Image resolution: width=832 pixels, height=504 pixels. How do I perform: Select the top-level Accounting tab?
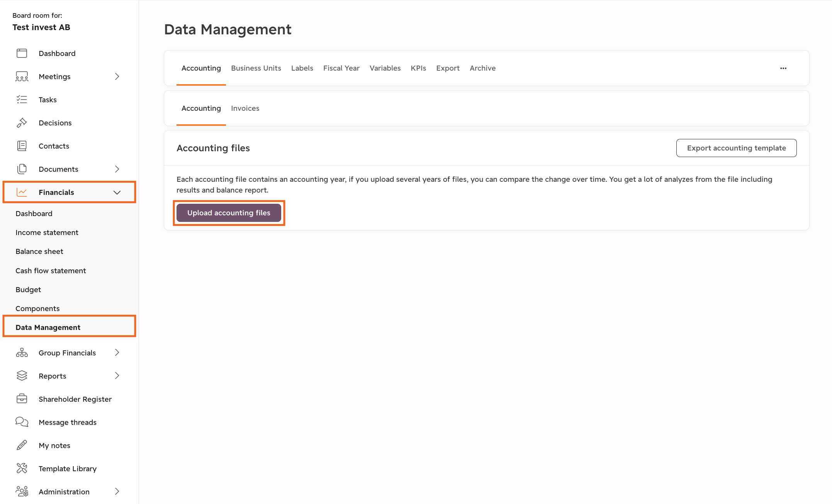pyautogui.click(x=201, y=68)
